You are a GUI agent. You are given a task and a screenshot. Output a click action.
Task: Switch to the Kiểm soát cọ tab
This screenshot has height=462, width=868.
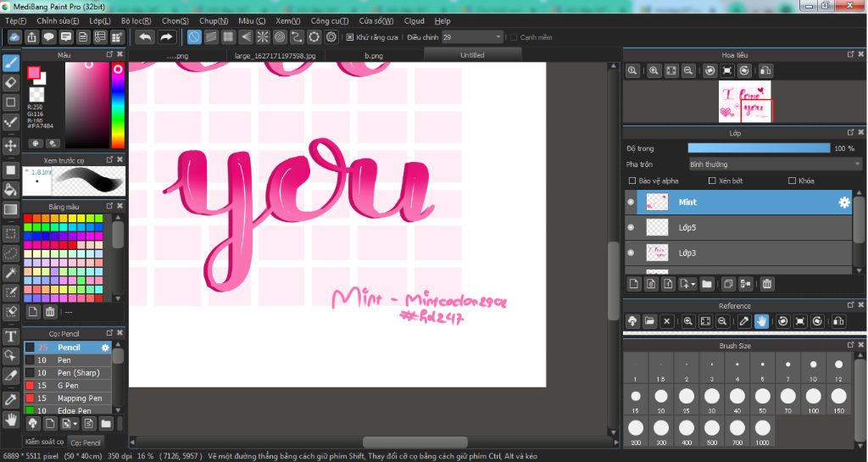coord(44,442)
